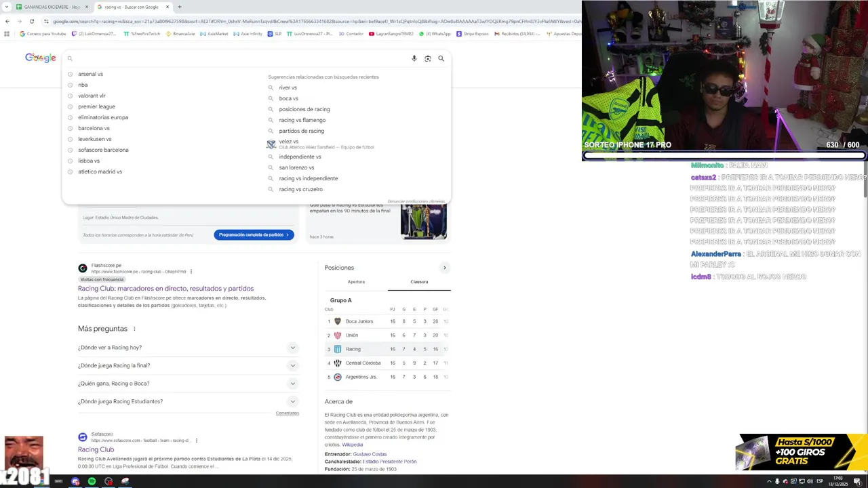Click the Google logo
Screen dimensions: 868x488
(41, 58)
